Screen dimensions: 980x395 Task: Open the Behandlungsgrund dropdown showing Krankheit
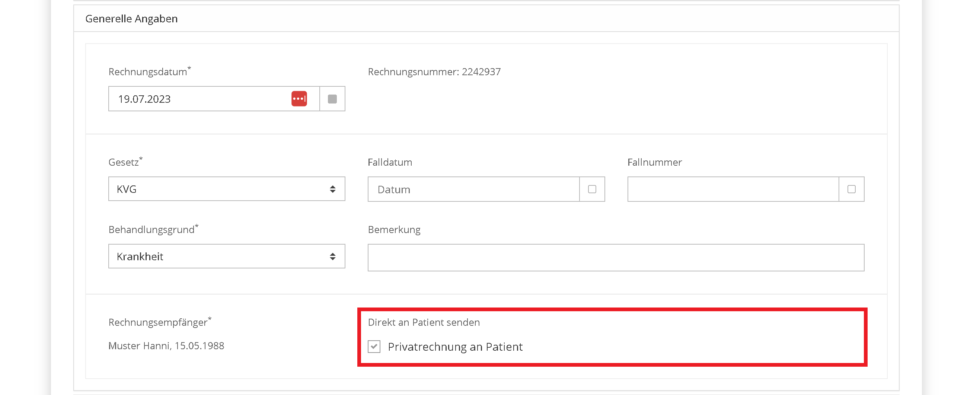pos(227,256)
